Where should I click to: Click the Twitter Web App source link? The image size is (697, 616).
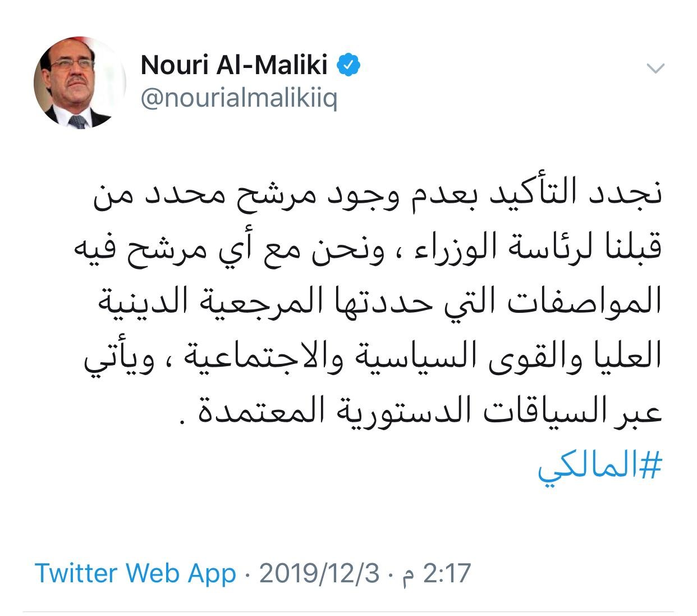pos(135,573)
